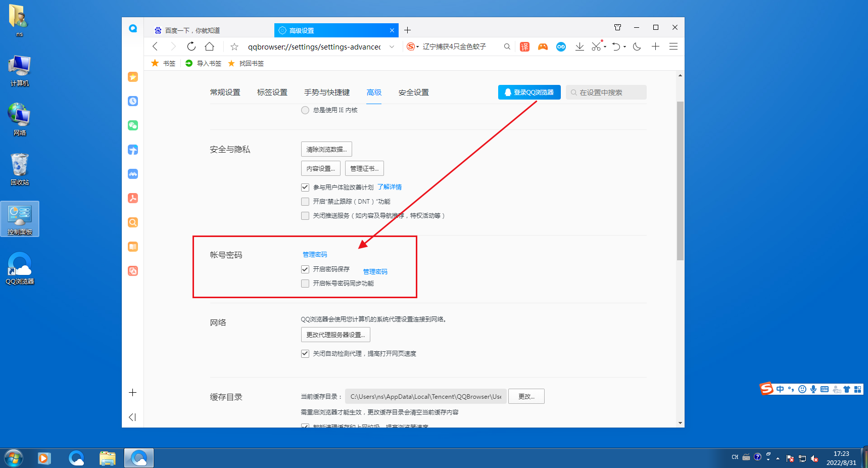
Task: Open the orange book reader sidebar icon
Action: pos(133,247)
